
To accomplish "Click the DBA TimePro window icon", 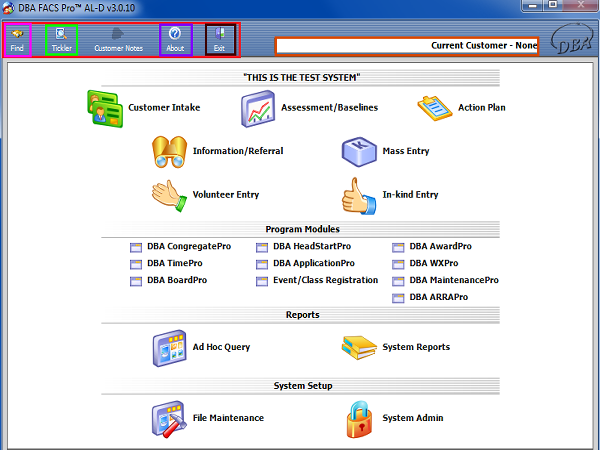I will [136, 264].
